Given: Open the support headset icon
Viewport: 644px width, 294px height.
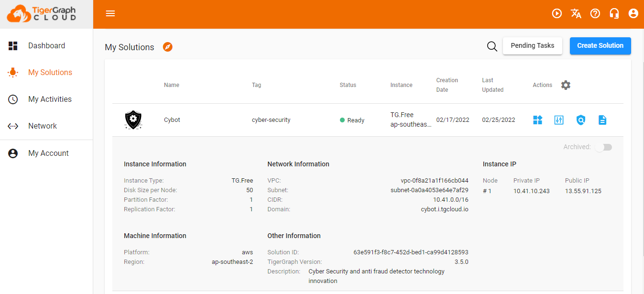Looking at the screenshot, I should [614, 13].
